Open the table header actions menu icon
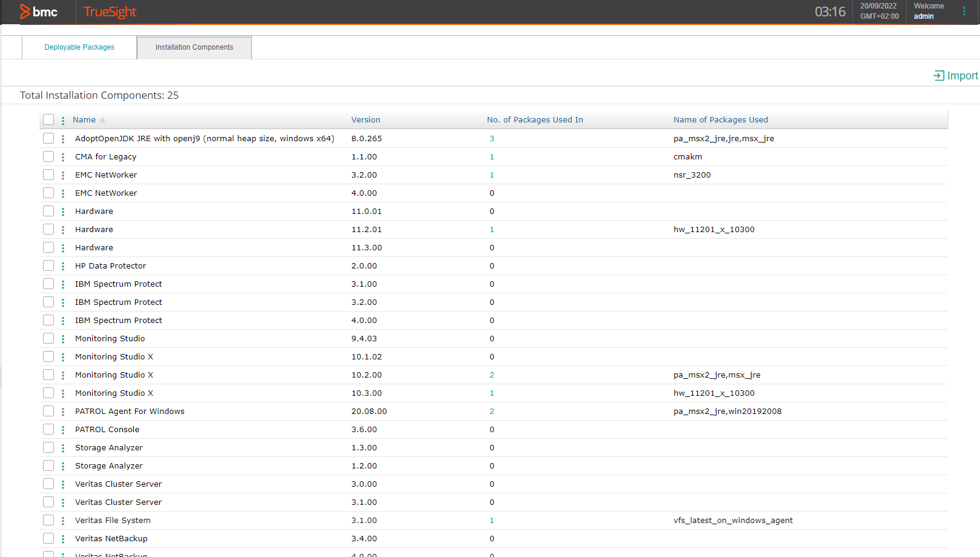The image size is (980, 557). click(x=63, y=121)
